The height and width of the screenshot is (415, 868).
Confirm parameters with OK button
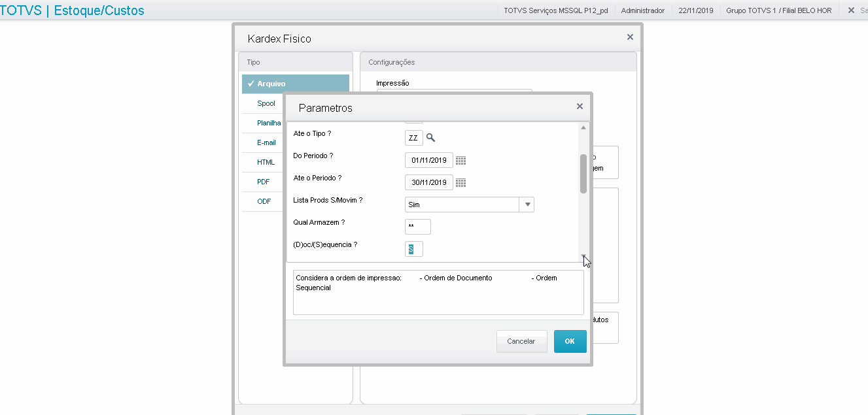click(570, 341)
